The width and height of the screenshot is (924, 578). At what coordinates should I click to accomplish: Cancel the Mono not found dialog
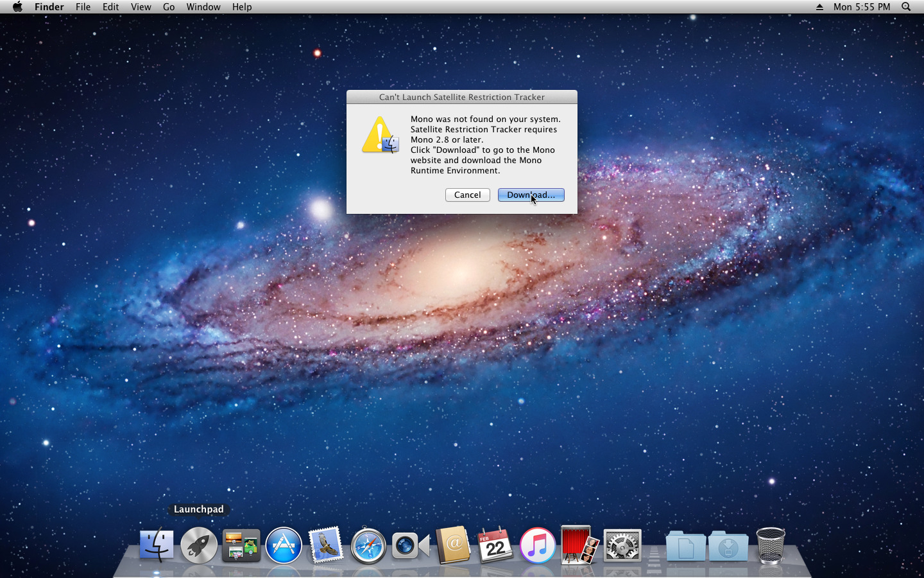[x=467, y=195]
